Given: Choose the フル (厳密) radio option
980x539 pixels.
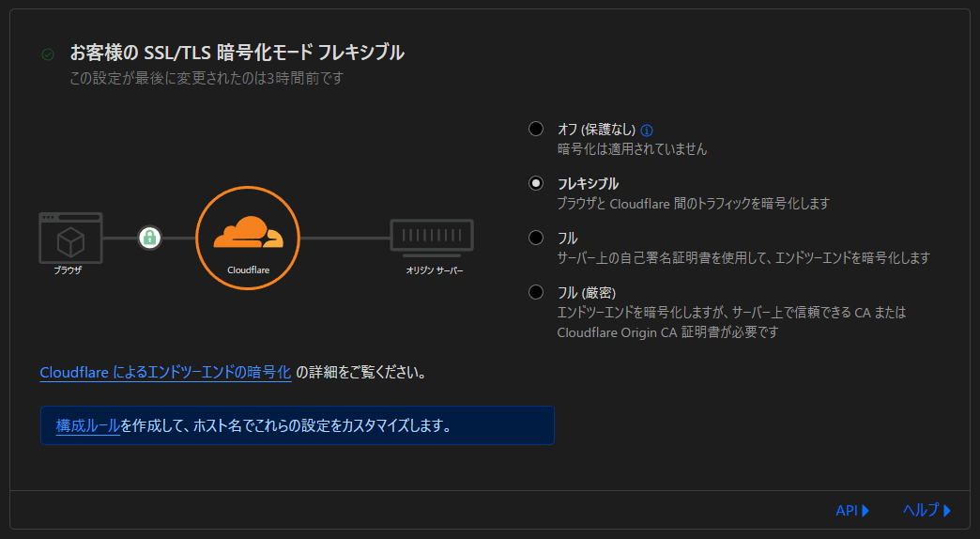Looking at the screenshot, I should point(536,292).
